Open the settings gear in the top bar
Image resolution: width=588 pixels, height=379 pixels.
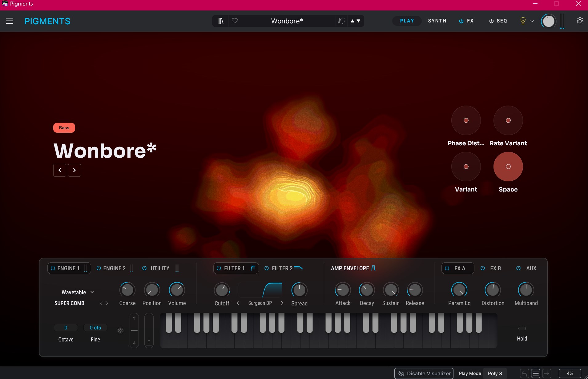(x=580, y=21)
